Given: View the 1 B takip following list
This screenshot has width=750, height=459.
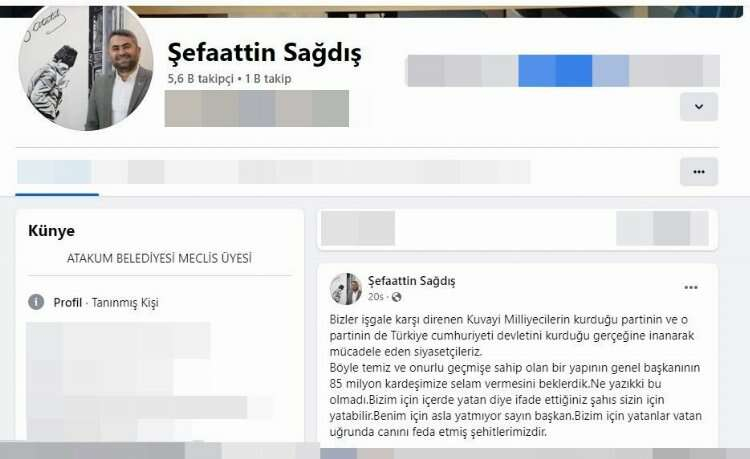Looking at the screenshot, I should 268,79.
